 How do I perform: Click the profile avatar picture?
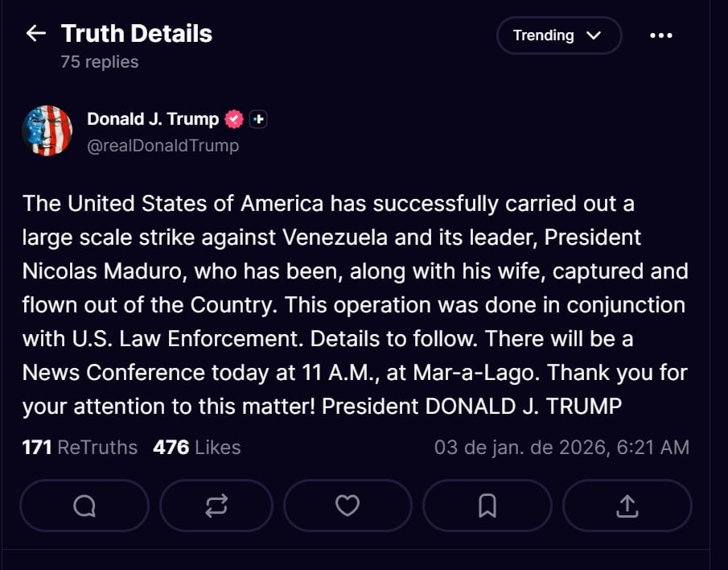coord(47,130)
